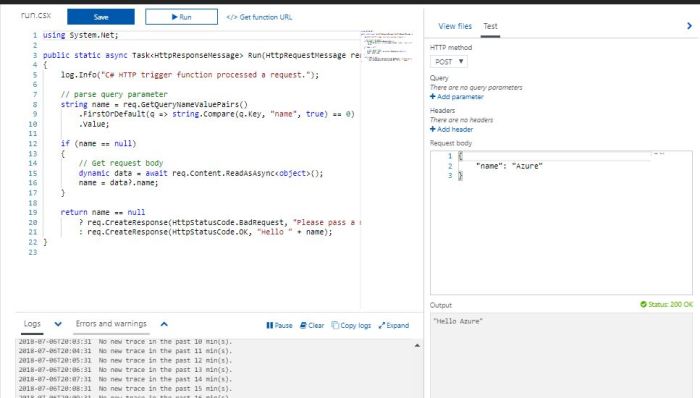Click the code minimap preview
The image size is (700, 398).
click(387, 46)
